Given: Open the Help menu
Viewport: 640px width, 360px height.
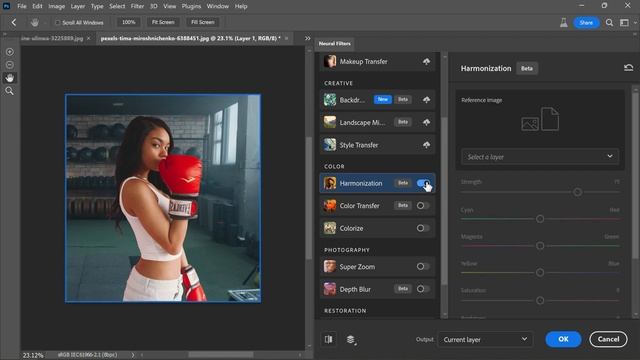Looking at the screenshot, I should tap(241, 6).
